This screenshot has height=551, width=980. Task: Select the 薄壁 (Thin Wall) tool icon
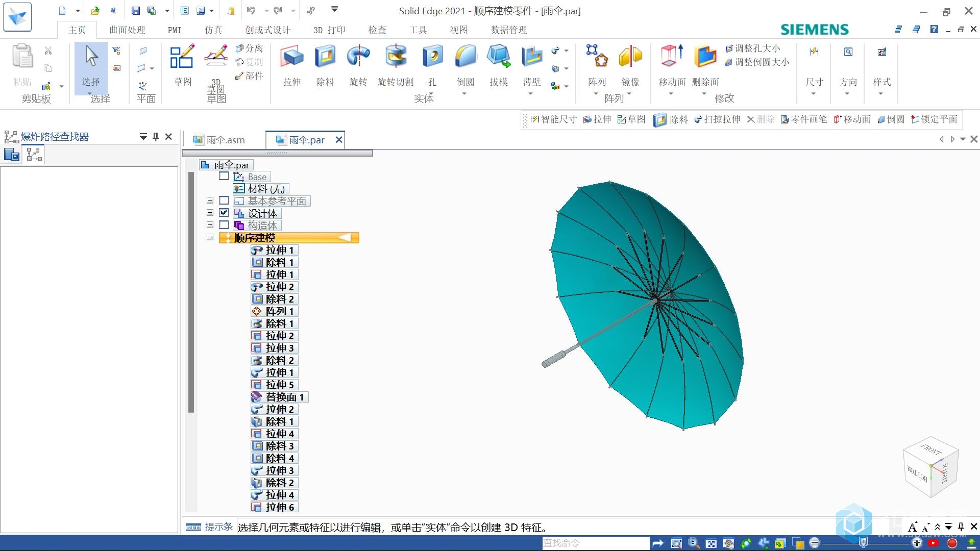[532, 56]
